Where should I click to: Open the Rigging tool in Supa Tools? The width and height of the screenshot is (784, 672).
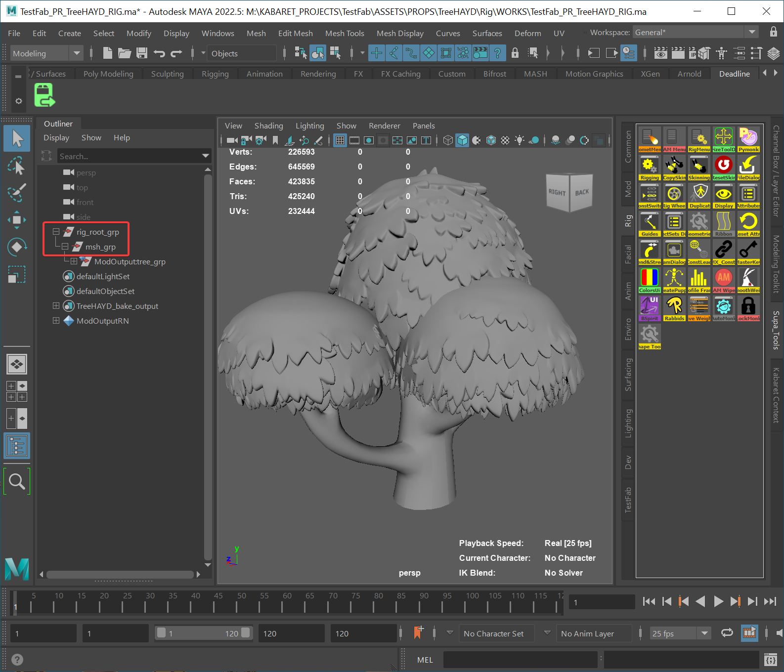[x=649, y=168]
